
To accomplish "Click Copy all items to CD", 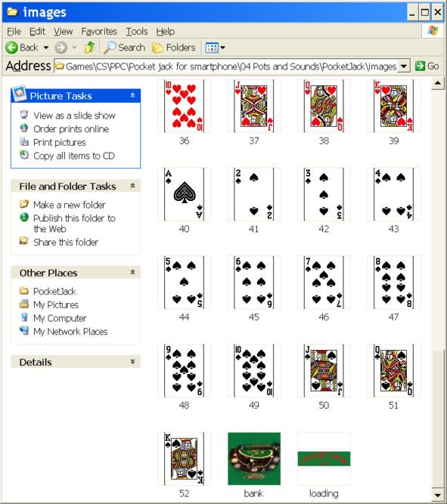I will [74, 156].
